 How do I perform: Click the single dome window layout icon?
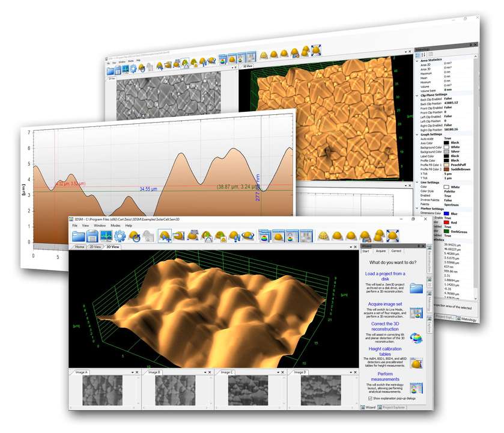(x=278, y=236)
